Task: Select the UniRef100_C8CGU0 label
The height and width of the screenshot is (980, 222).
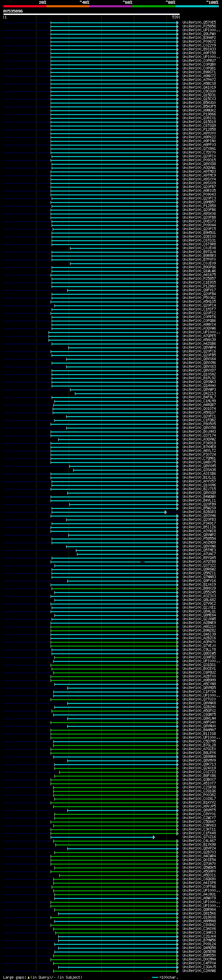Action: (x=199, y=91)
